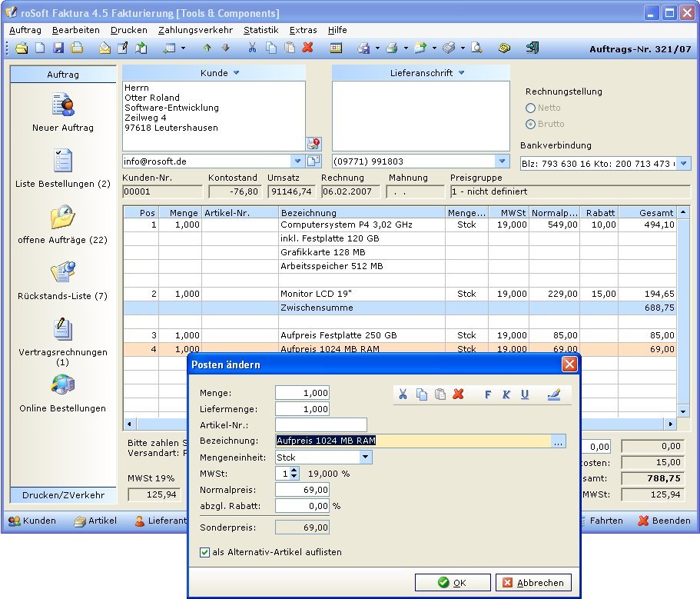700x599 pixels.
Task: Click the Online Bestellungen globe icon
Action: (62, 385)
